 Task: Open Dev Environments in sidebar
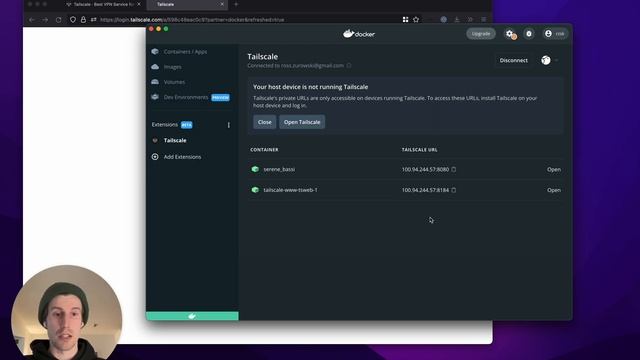coord(186,97)
